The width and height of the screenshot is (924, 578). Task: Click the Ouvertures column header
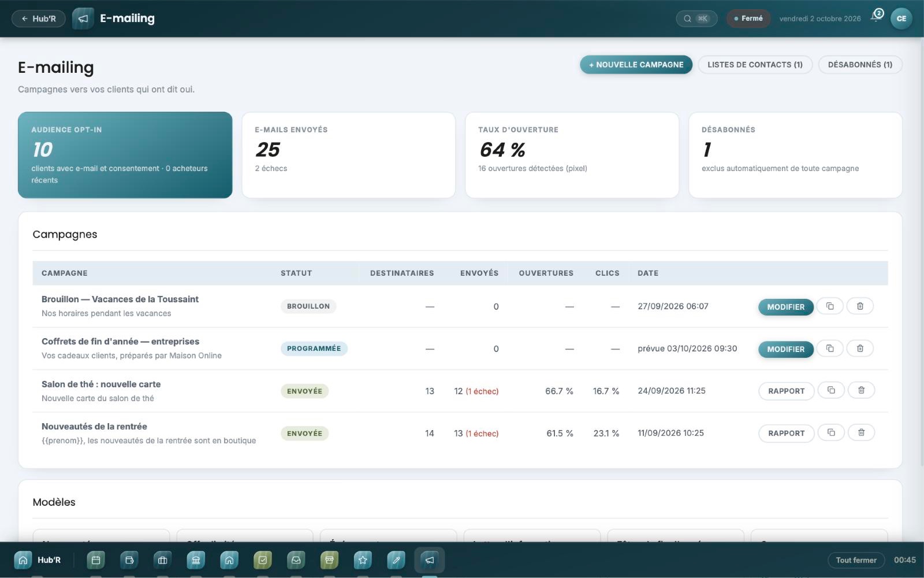pyautogui.click(x=546, y=273)
